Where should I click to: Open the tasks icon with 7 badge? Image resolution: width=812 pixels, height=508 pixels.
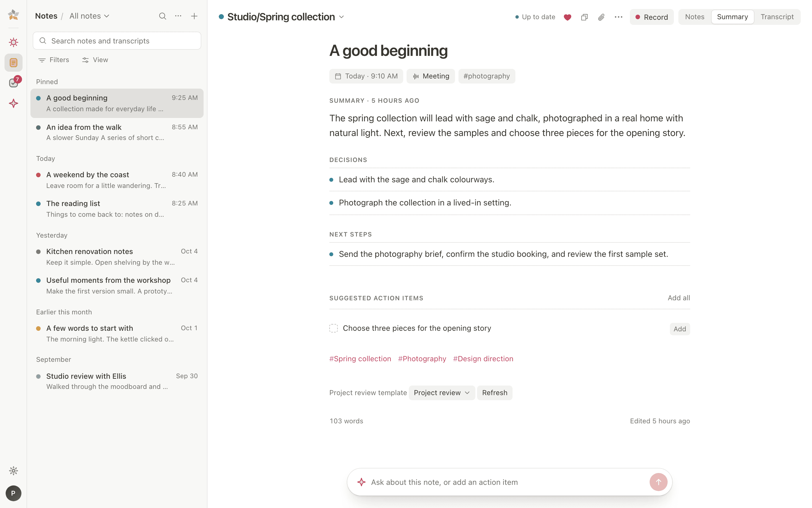pyautogui.click(x=14, y=83)
